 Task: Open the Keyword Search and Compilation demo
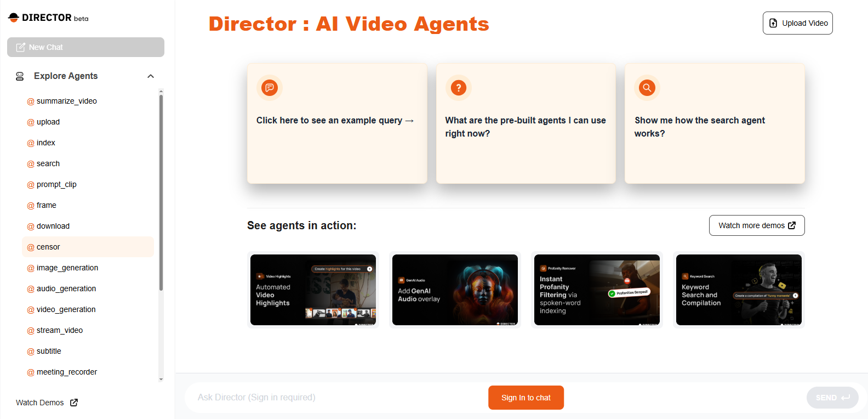tap(739, 290)
